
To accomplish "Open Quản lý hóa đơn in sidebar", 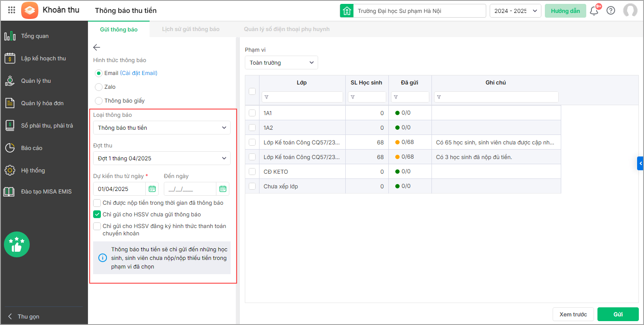I will click(42, 103).
